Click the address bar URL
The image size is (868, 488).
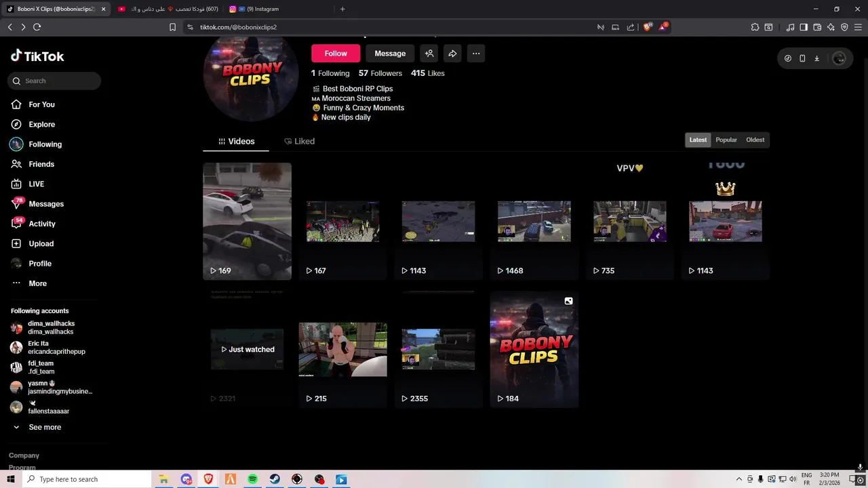pos(238,27)
